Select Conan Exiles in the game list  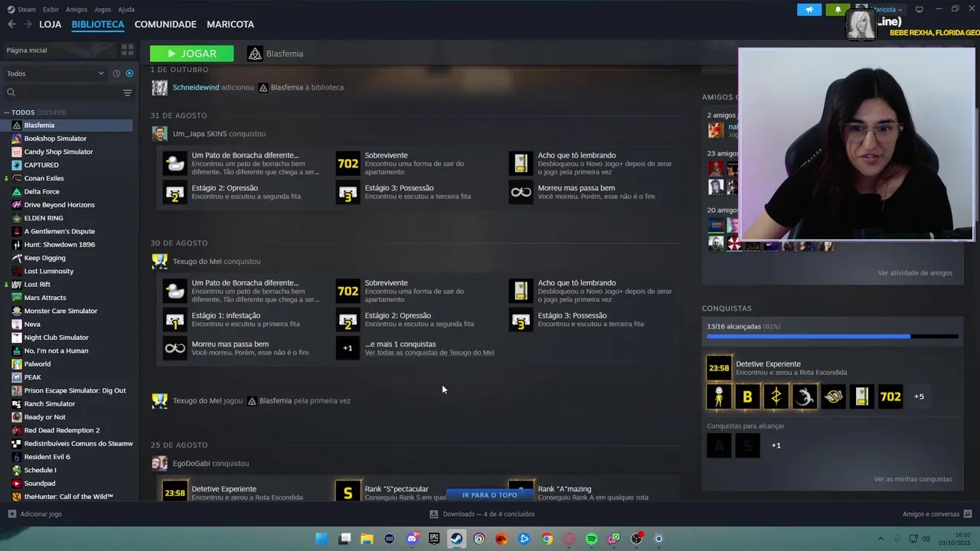click(44, 178)
